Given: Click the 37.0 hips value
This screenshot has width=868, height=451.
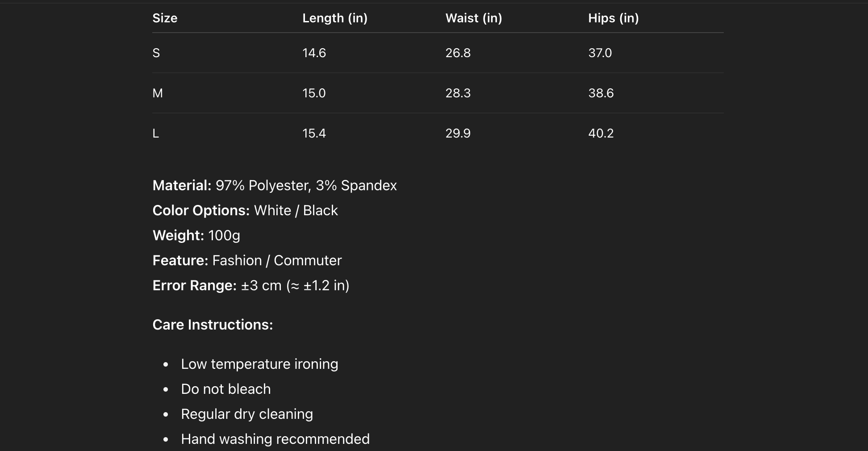Looking at the screenshot, I should (600, 53).
